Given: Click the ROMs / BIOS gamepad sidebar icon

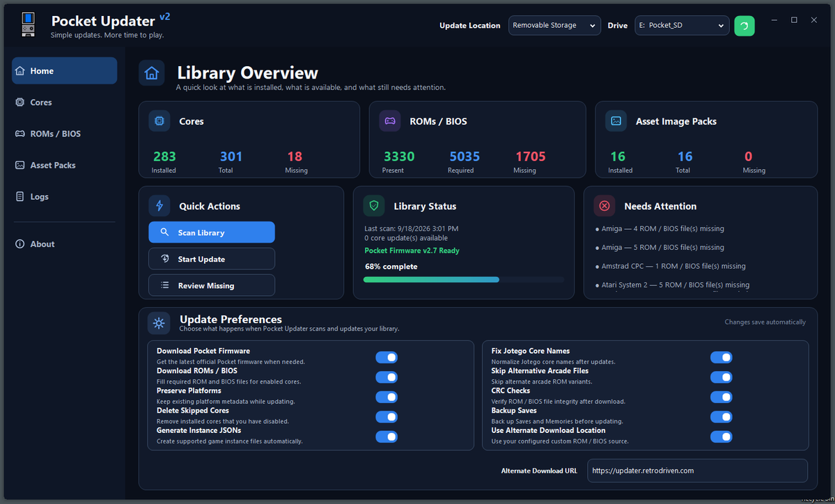Looking at the screenshot, I should pyautogui.click(x=20, y=134).
